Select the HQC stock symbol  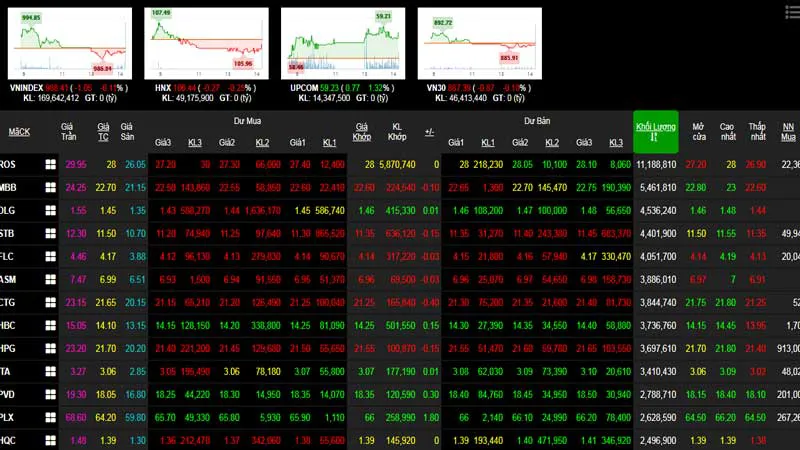8,440
